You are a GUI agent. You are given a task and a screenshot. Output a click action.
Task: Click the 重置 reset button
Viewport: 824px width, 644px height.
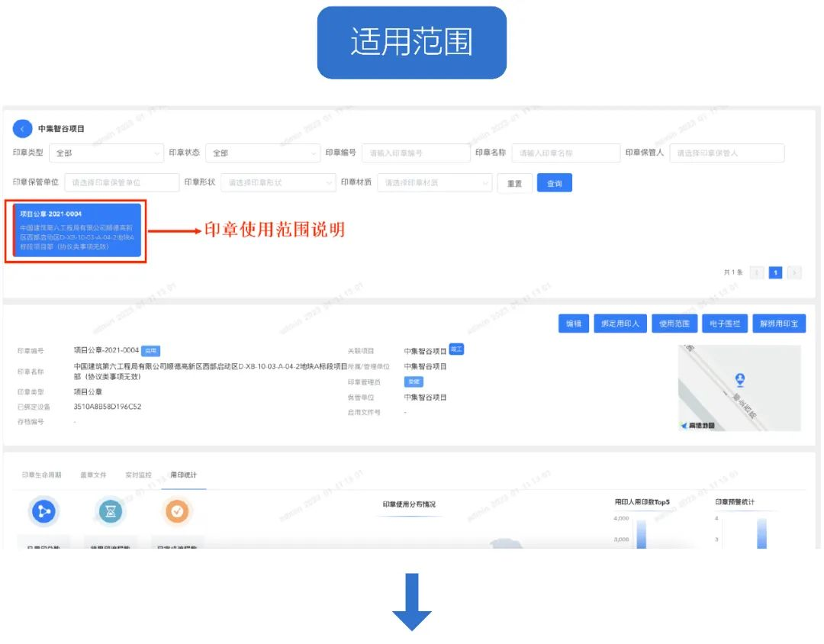[x=514, y=183]
